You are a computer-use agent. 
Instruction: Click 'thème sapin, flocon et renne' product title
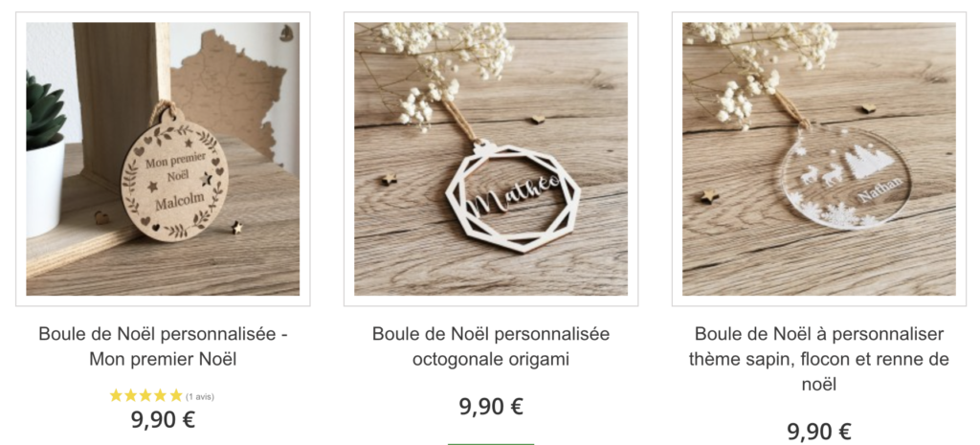(x=819, y=359)
